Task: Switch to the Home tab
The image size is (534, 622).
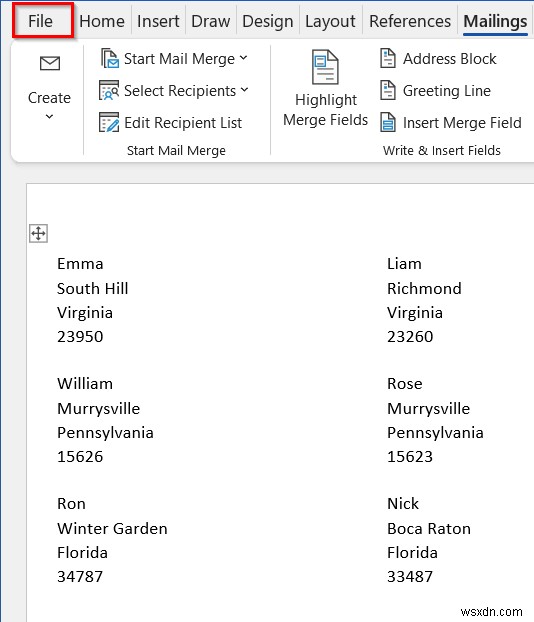Action: coord(102,21)
